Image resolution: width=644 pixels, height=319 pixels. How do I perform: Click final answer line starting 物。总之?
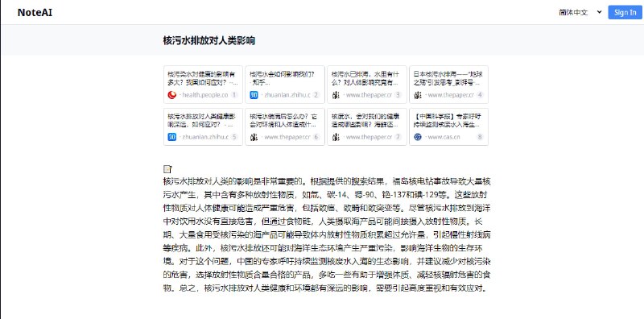point(326,288)
